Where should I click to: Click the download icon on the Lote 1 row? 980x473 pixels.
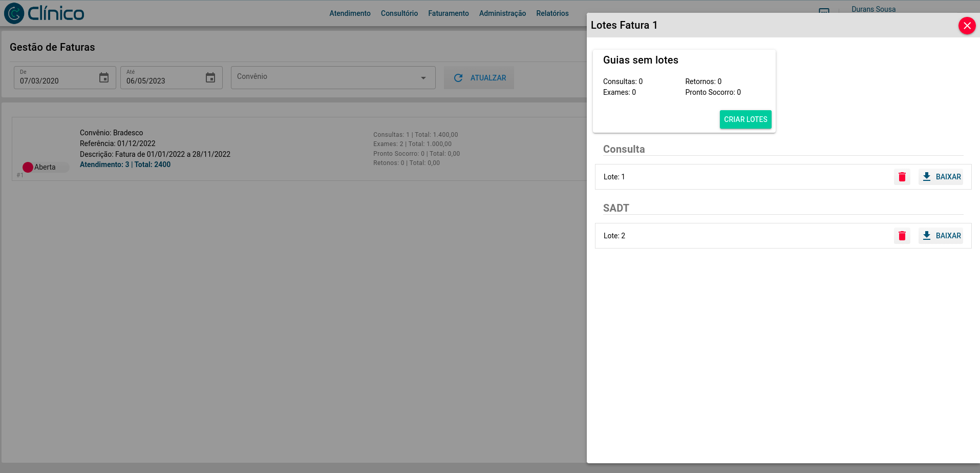(926, 177)
